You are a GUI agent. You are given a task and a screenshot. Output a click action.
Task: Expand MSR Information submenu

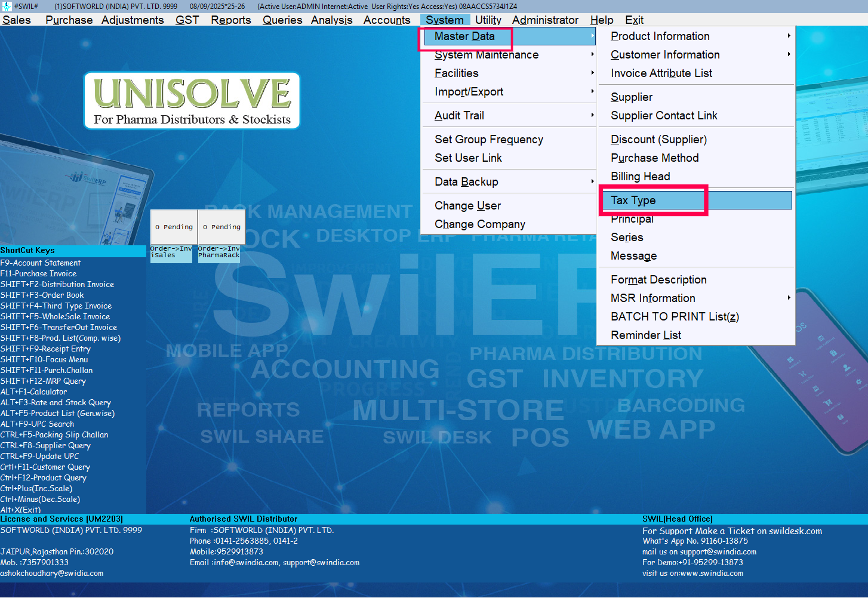(696, 298)
